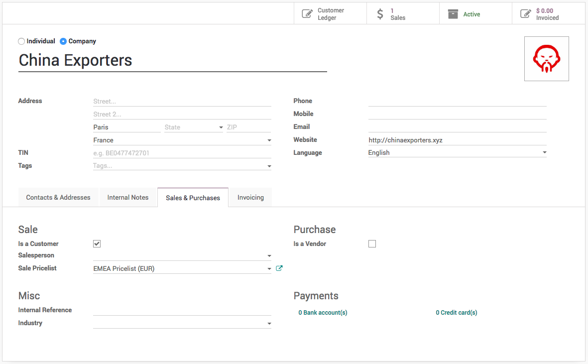Open external link for Sale Pricelist

pyautogui.click(x=279, y=268)
